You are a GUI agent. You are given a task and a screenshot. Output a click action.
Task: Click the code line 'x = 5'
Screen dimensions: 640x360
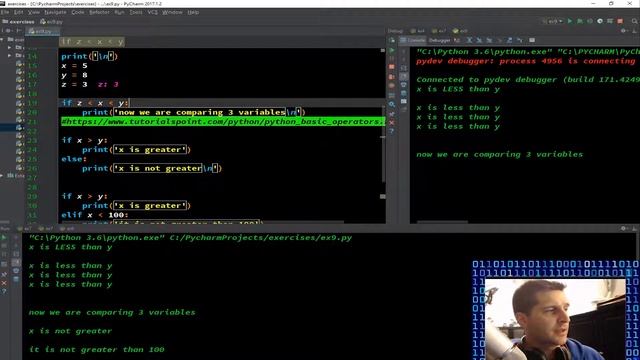74,65
